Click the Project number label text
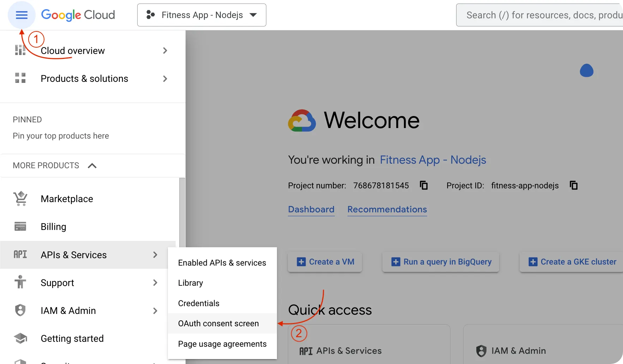 (317, 186)
